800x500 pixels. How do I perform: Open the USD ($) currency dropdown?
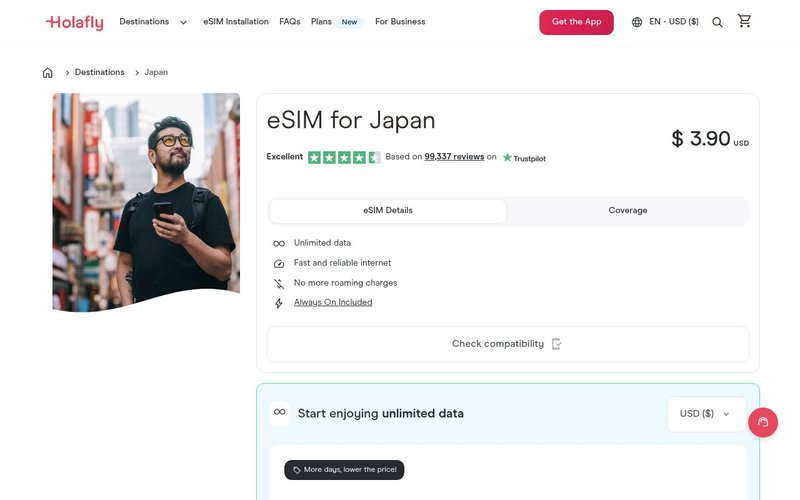[706, 414]
